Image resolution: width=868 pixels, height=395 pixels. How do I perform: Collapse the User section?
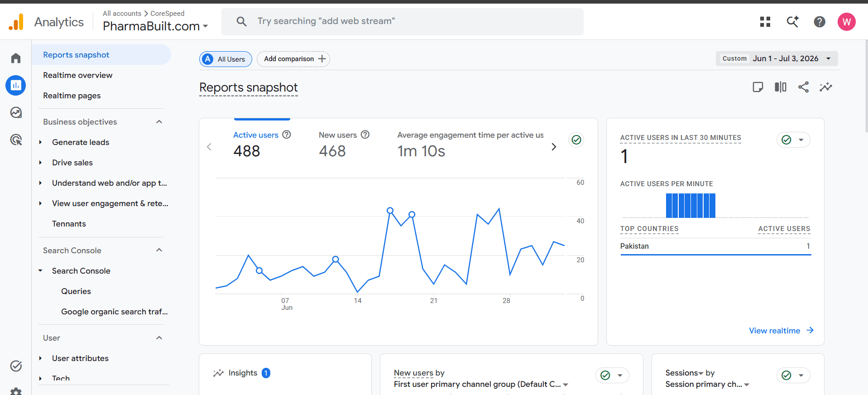159,338
